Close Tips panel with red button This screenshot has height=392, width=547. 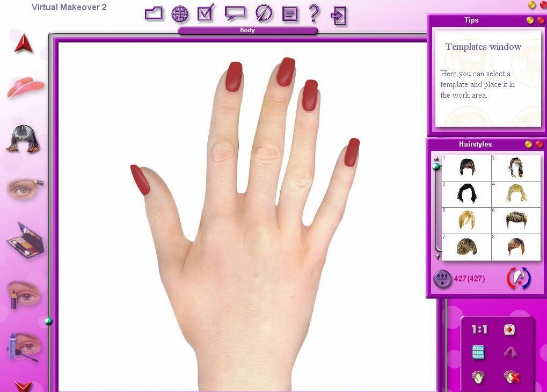point(541,20)
